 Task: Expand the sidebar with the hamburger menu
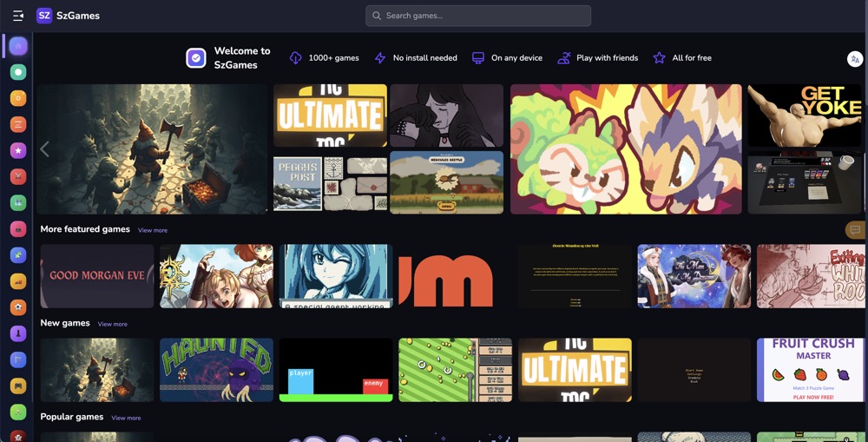pos(18,16)
